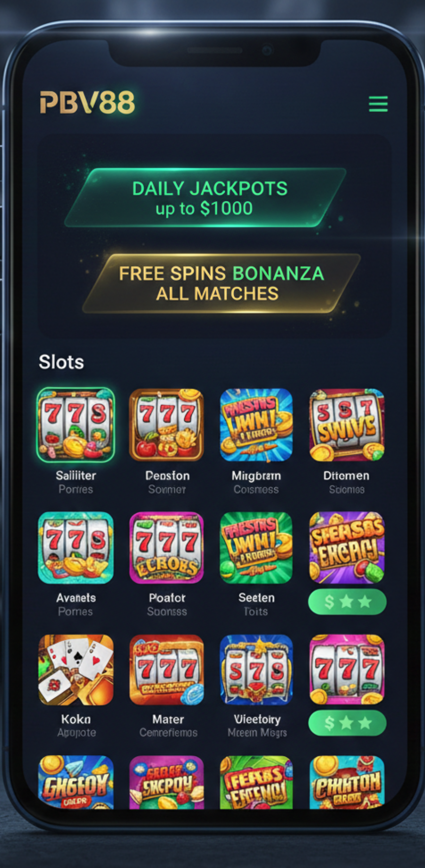Image resolution: width=425 pixels, height=868 pixels.
Task: Launch the Denston 777 slot icon
Action: coord(166,425)
